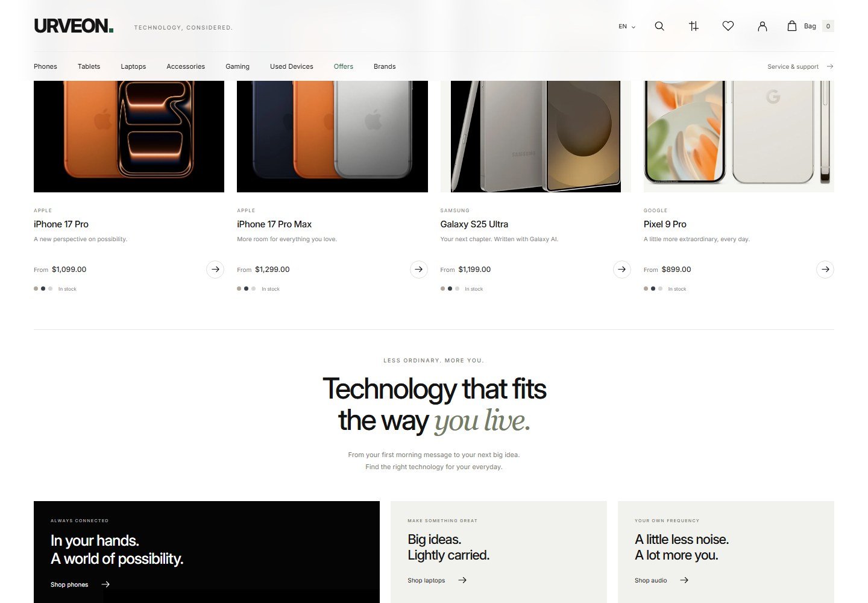
Task: Open Galaxy S25 Ultra product title
Action: [x=474, y=224]
